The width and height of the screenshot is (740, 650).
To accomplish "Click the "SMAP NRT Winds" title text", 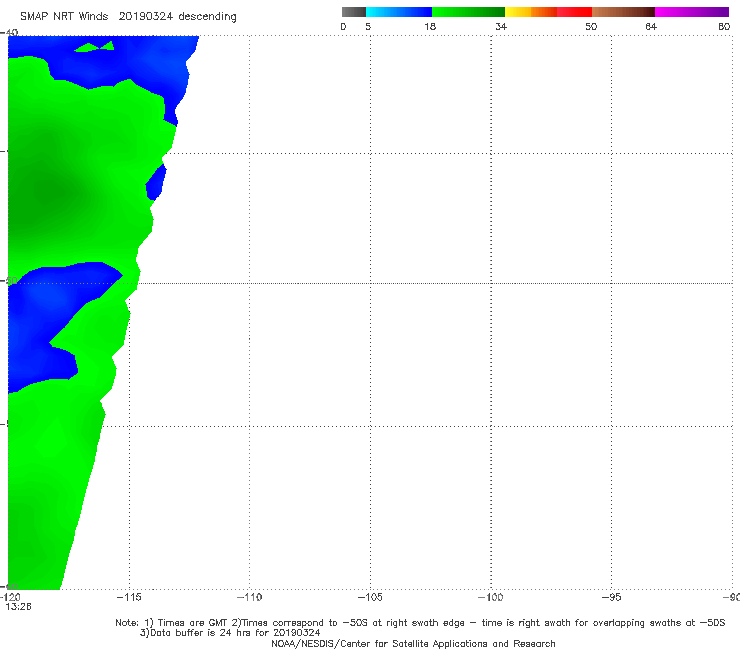I will coord(64,16).
